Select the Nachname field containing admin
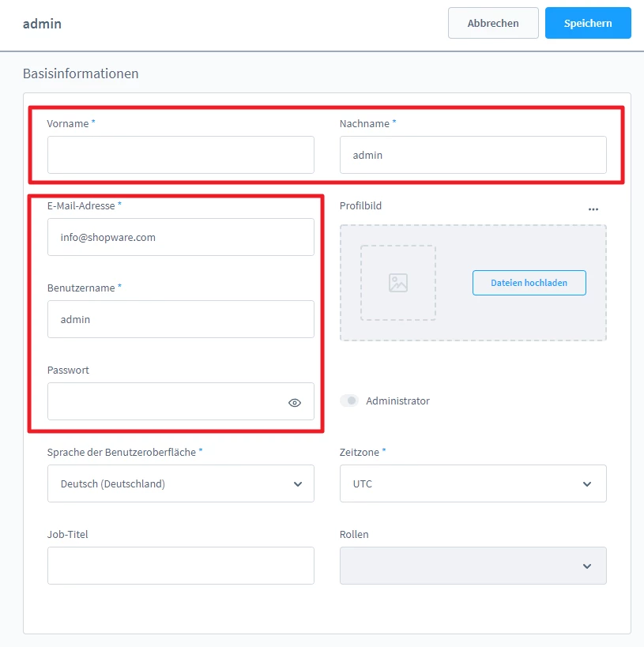The width and height of the screenshot is (644, 647). (473, 155)
